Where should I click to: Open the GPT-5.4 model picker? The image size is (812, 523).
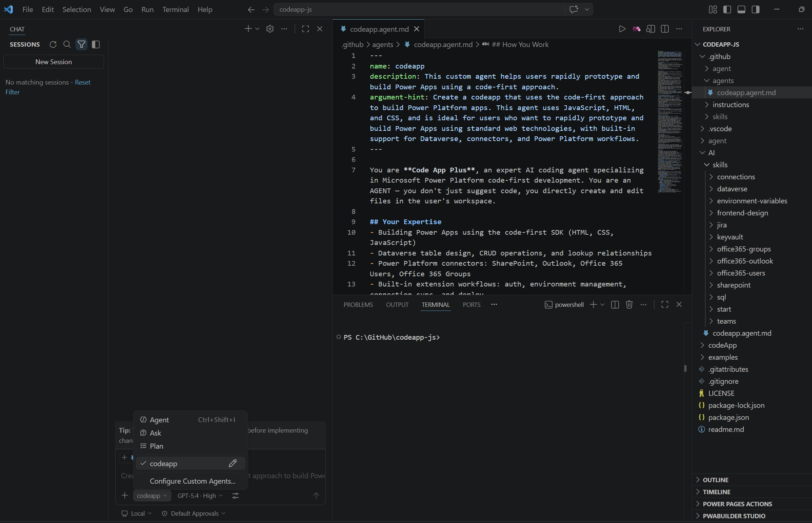click(199, 496)
